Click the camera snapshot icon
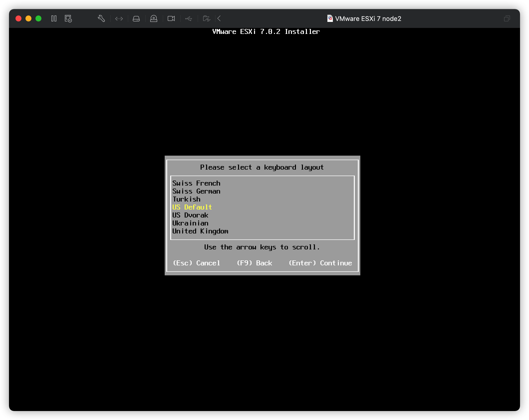 171,18
